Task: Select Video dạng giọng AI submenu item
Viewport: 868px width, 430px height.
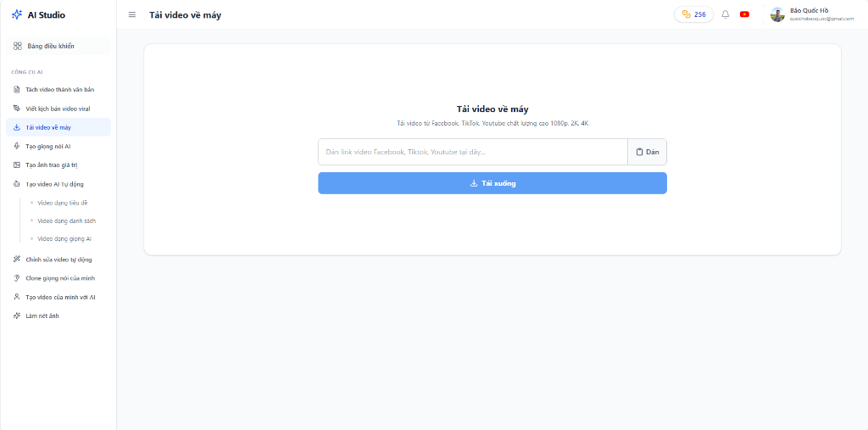Action: point(64,239)
